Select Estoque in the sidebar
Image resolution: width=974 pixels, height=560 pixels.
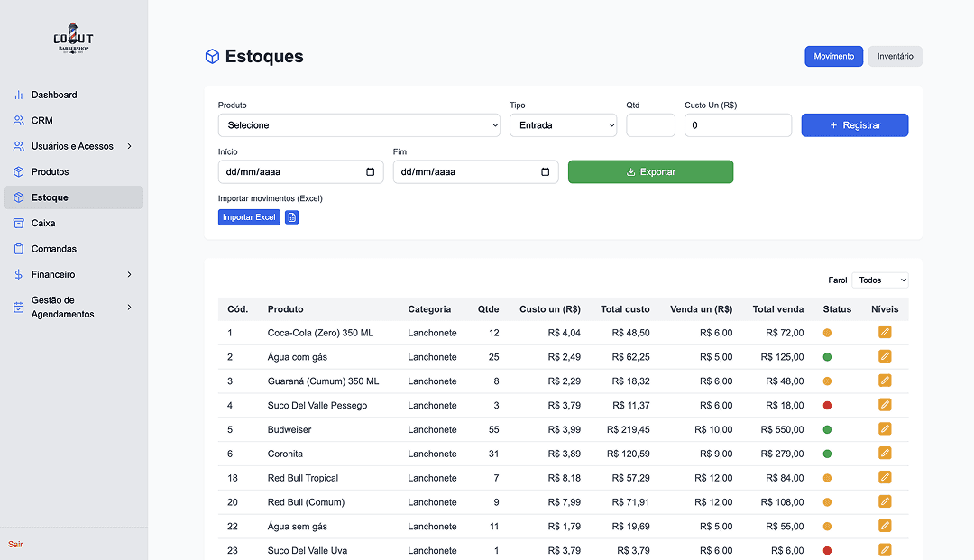[x=73, y=197]
